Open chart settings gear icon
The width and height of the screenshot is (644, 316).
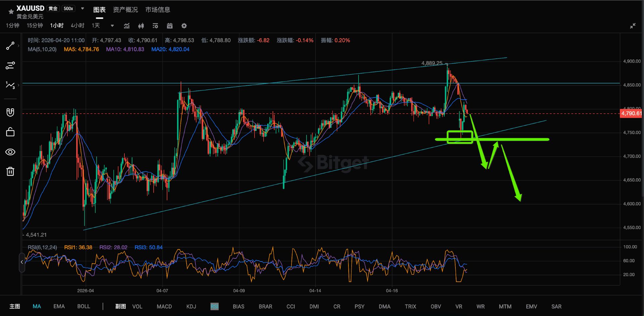[x=184, y=26]
